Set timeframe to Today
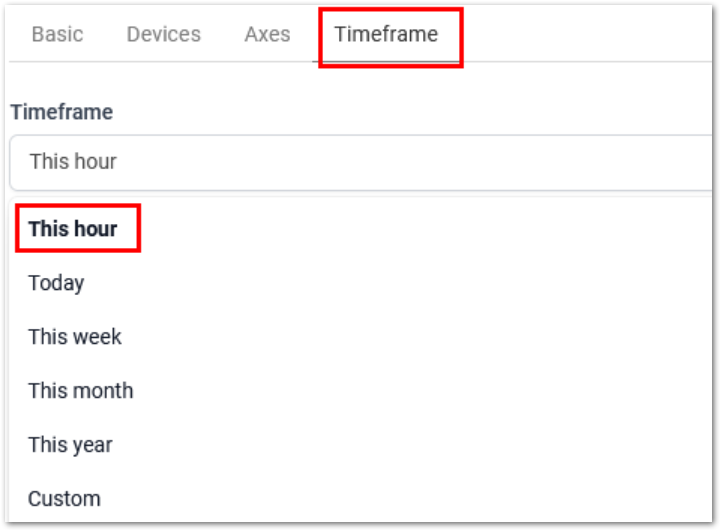Image resolution: width=721 pixels, height=531 pixels. (x=56, y=283)
